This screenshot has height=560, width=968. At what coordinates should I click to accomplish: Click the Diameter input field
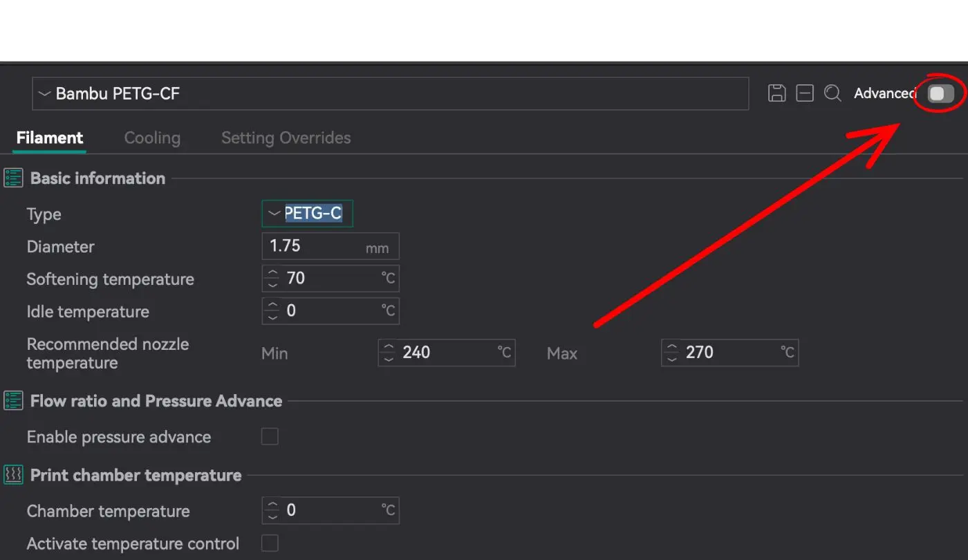point(315,246)
